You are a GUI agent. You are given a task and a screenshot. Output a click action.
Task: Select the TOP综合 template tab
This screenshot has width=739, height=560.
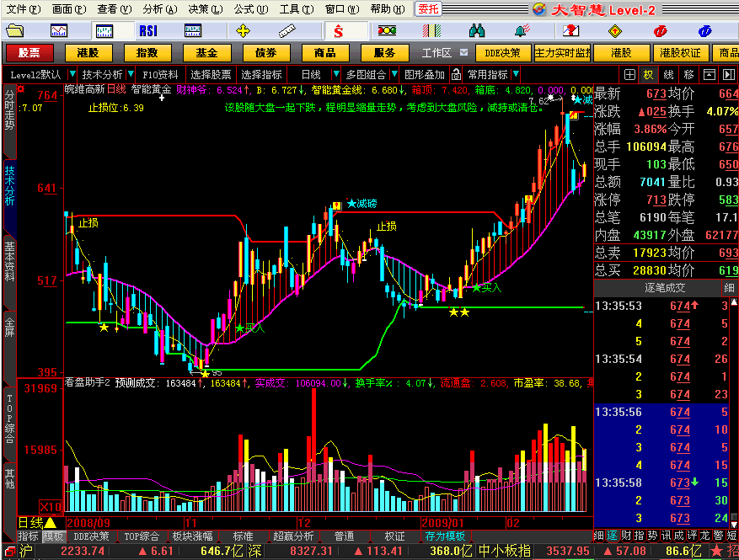pos(142,536)
